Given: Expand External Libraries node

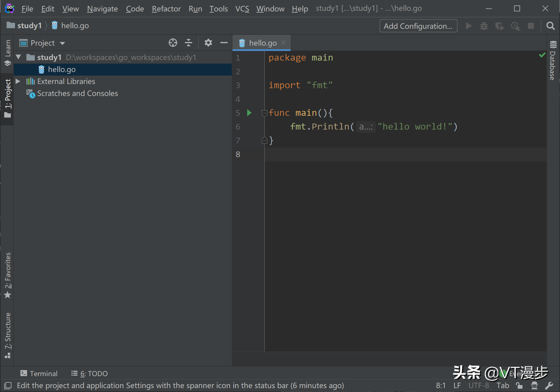Looking at the screenshot, I should pos(18,81).
